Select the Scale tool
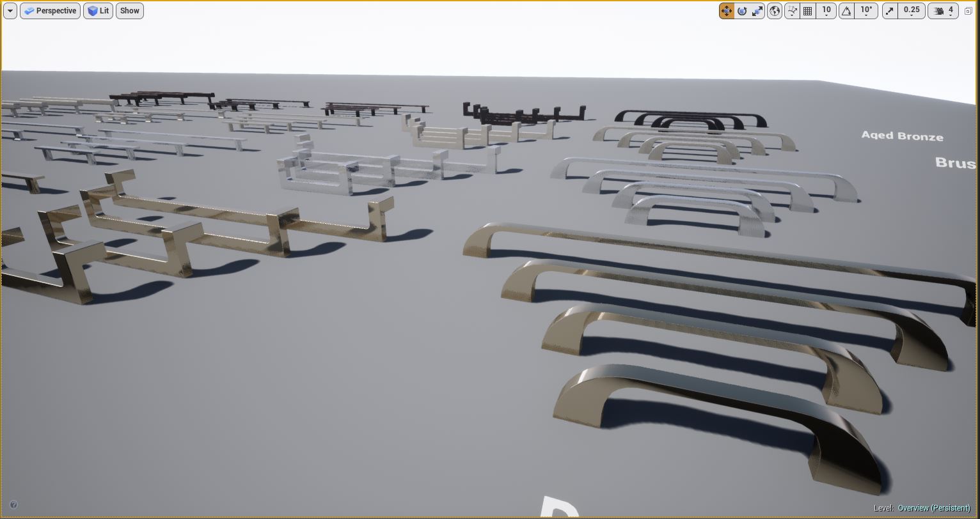 click(757, 11)
